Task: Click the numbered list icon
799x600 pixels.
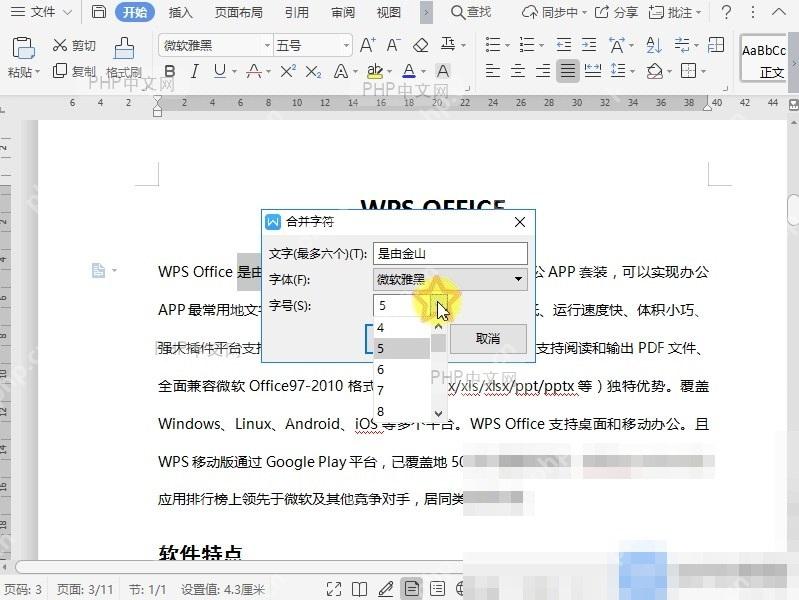Action: 527,45
